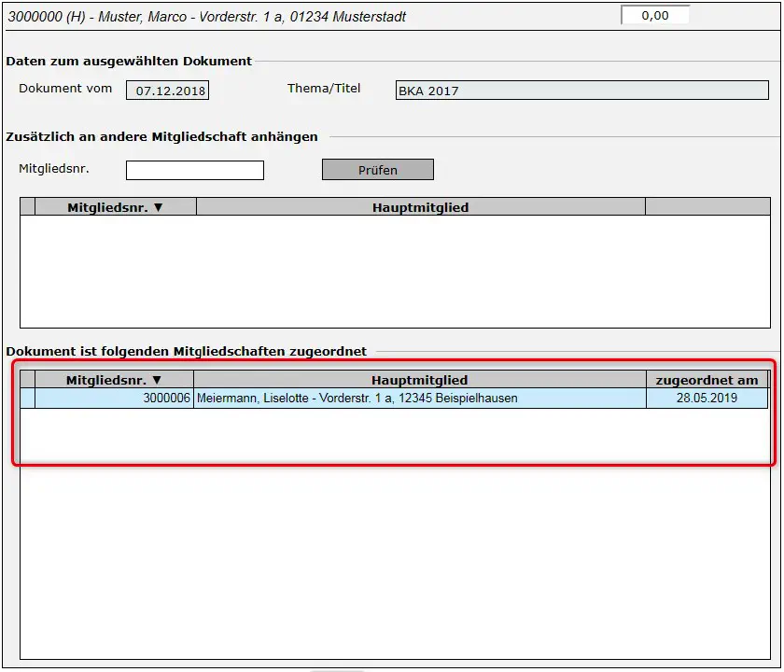The width and height of the screenshot is (784, 672).
Task: Select the Dokument vom date field
Action: [168, 91]
